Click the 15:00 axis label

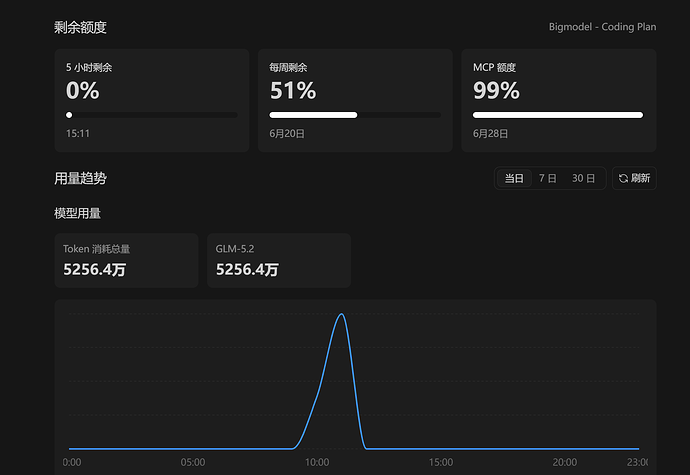tap(441, 462)
